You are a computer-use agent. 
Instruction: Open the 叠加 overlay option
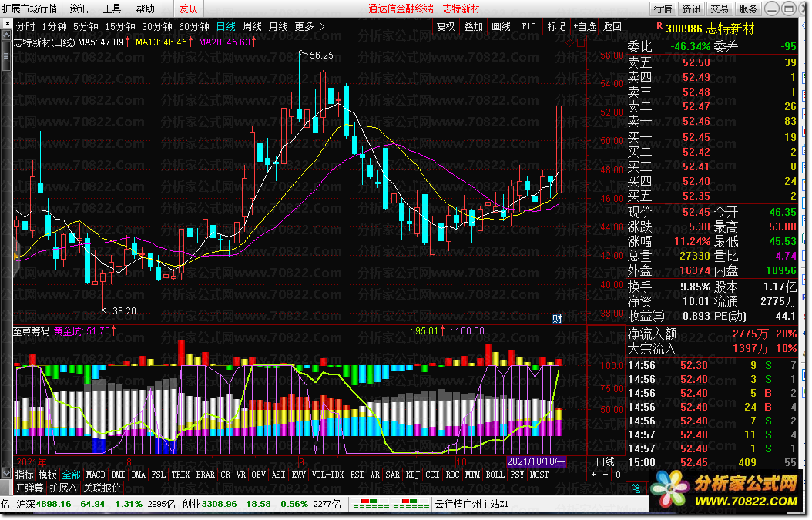click(473, 26)
